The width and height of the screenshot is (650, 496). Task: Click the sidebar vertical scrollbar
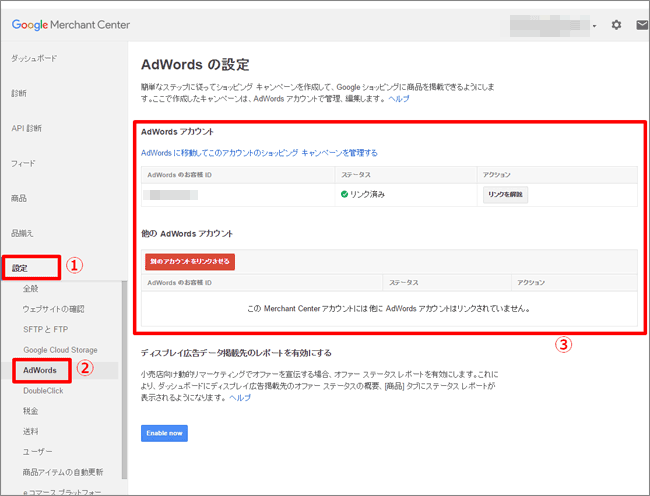pyautogui.click(x=124, y=379)
